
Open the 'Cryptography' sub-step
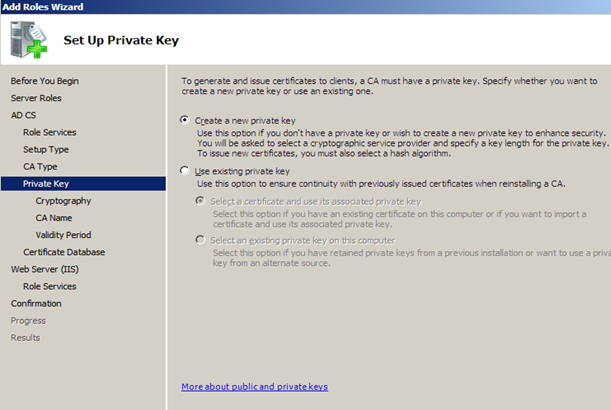point(63,201)
